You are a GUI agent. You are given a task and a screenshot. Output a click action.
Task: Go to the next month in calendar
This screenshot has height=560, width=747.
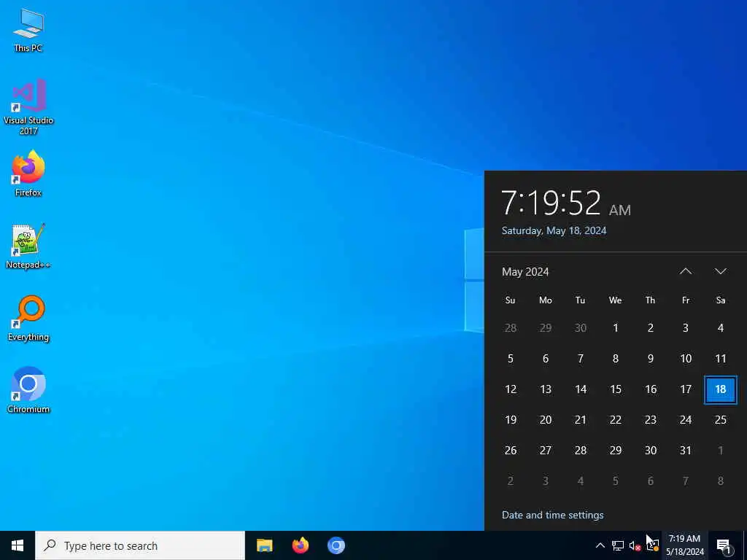(x=721, y=271)
